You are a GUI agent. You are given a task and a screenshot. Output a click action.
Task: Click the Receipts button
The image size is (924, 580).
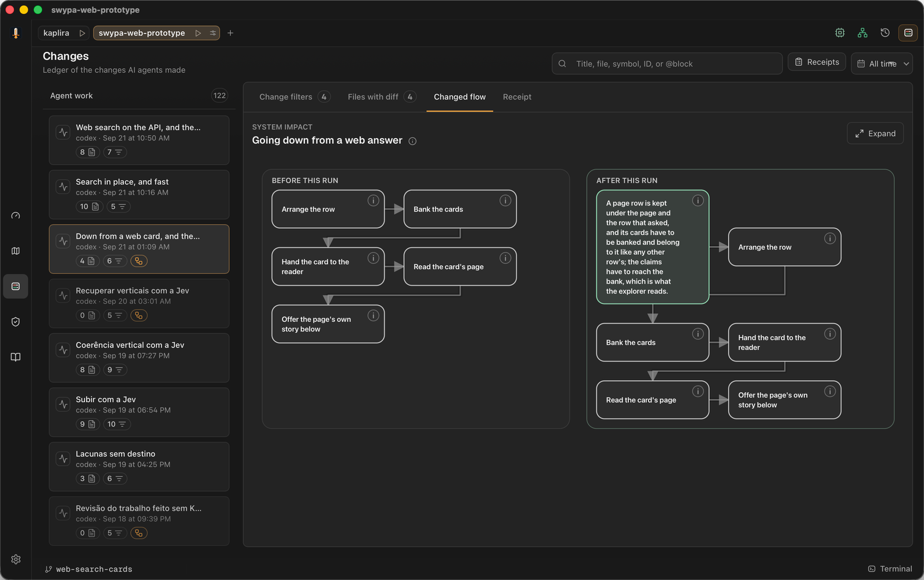pos(817,62)
